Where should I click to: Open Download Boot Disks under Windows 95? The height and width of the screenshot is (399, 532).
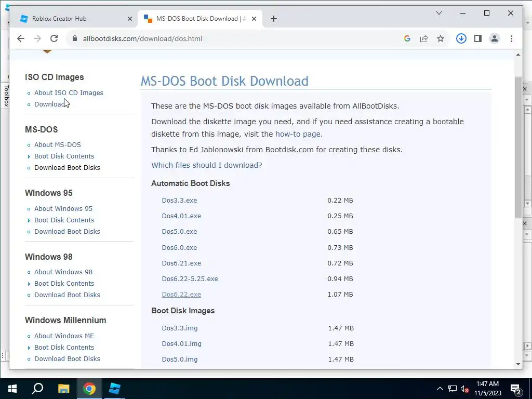67,231
